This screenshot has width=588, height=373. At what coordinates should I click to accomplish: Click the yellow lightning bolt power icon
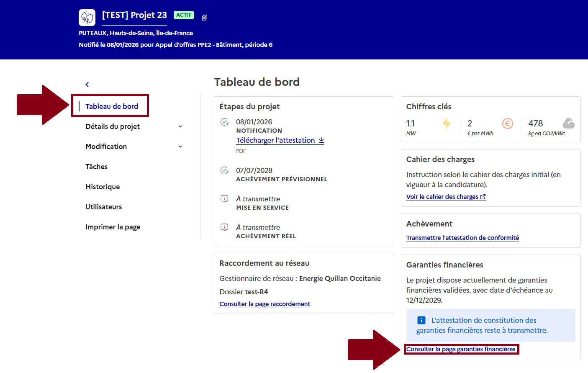[447, 123]
